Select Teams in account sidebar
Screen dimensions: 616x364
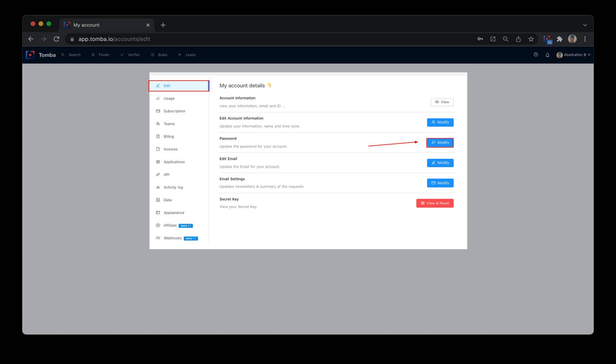pyautogui.click(x=179, y=124)
